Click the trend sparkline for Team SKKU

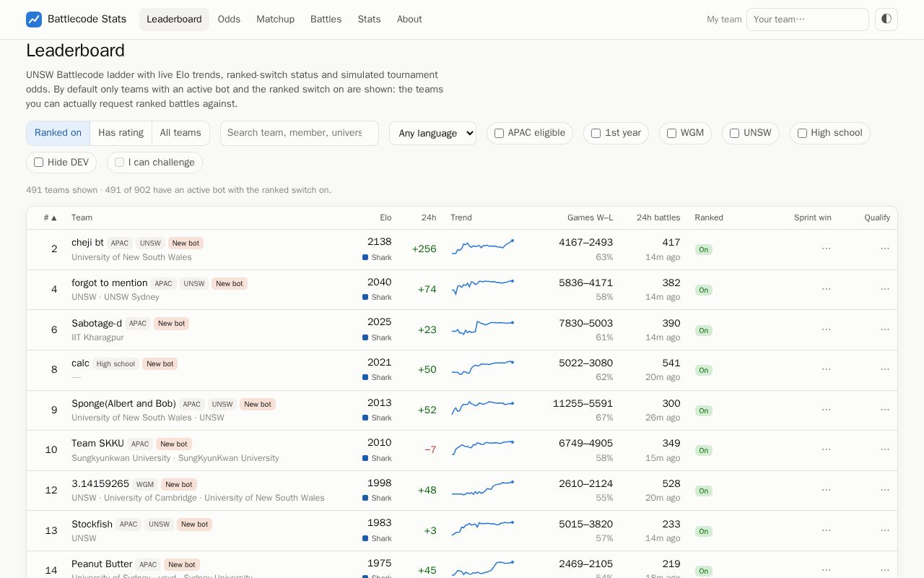(x=483, y=449)
